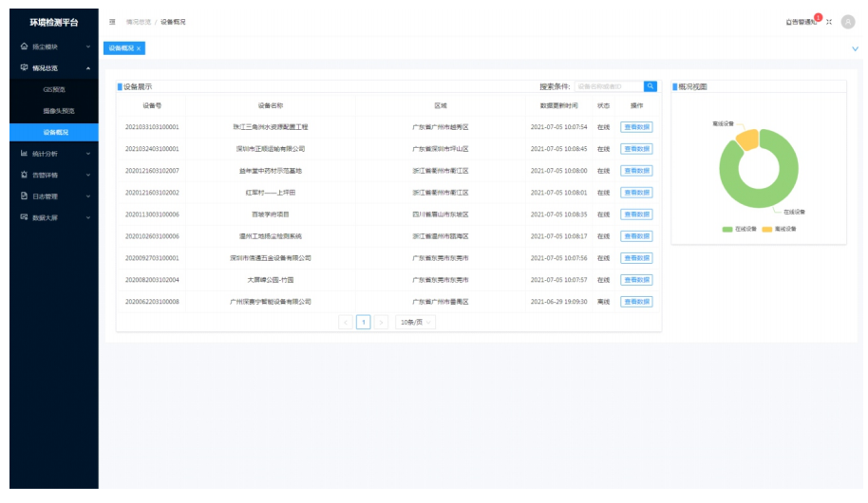Expand the tabs dropdown chevron at far right

(x=855, y=47)
